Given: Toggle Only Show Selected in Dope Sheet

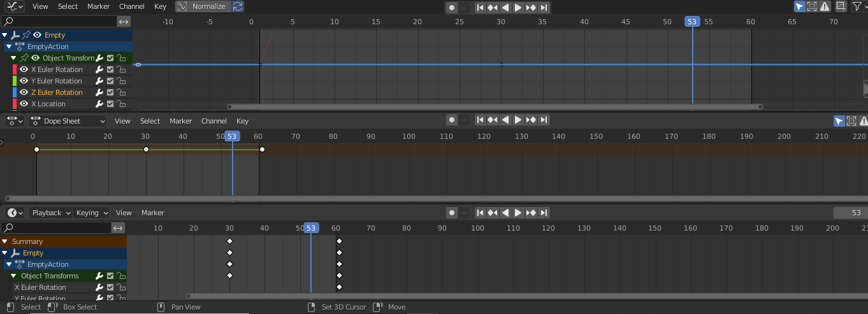Looking at the screenshot, I should pyautogui.click(x=839, y=121).
